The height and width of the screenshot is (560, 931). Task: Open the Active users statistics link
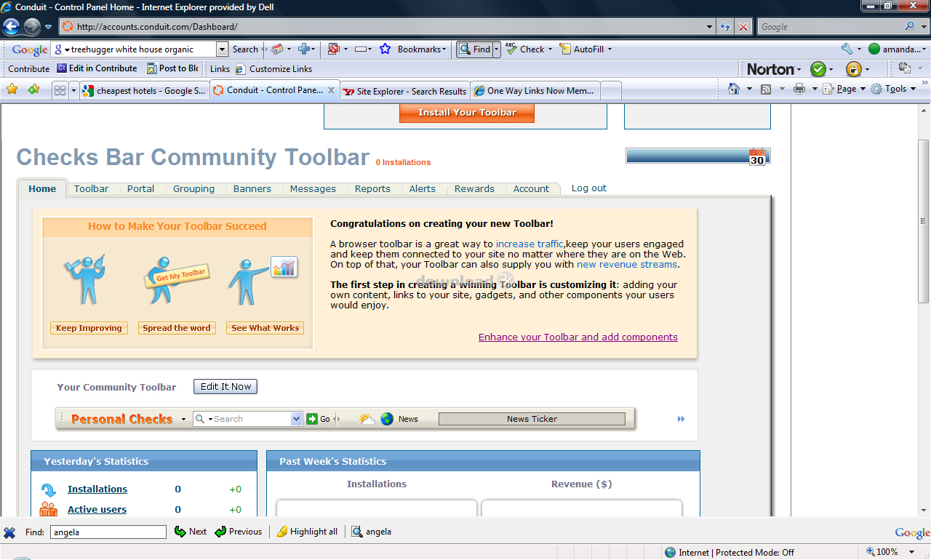click(97, 510)
